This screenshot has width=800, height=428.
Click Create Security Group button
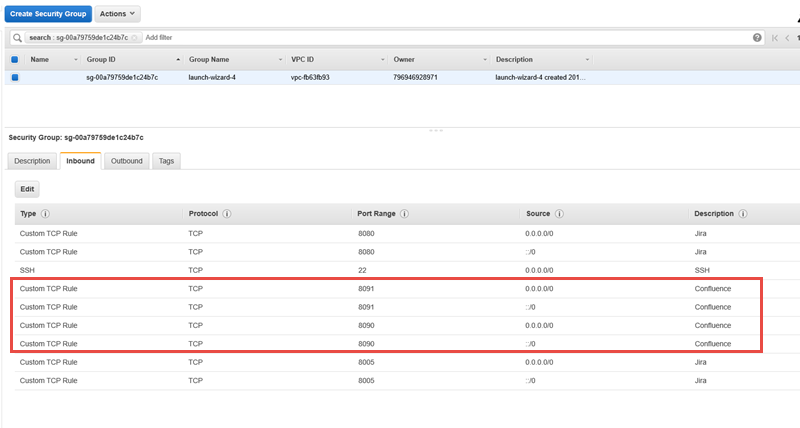pos(48,14)
